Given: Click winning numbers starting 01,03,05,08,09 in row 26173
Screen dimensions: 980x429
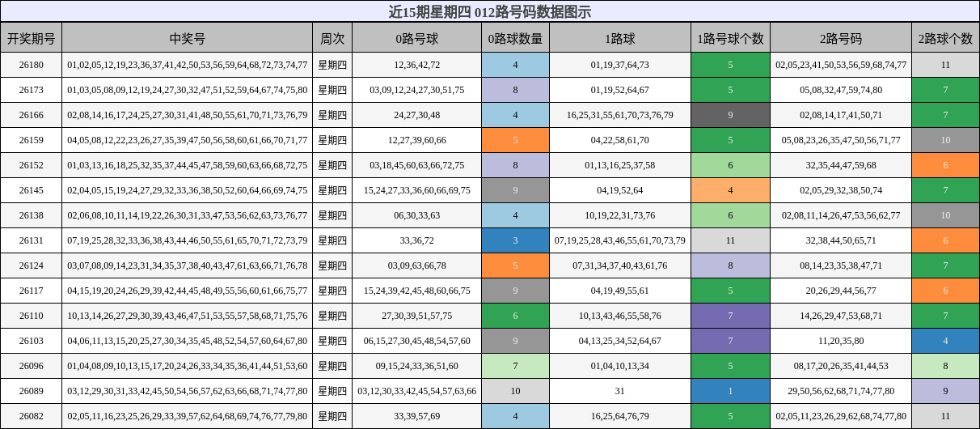Looking at the screenshot, I should click(188, 90).
